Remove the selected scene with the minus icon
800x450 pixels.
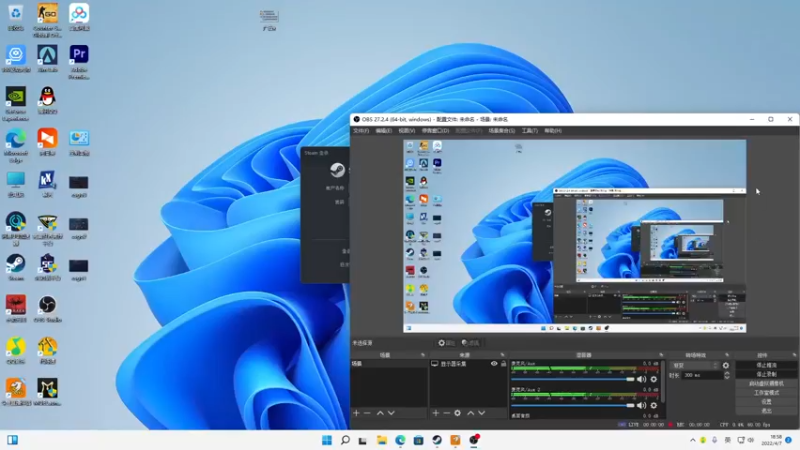tap(367, 413)
